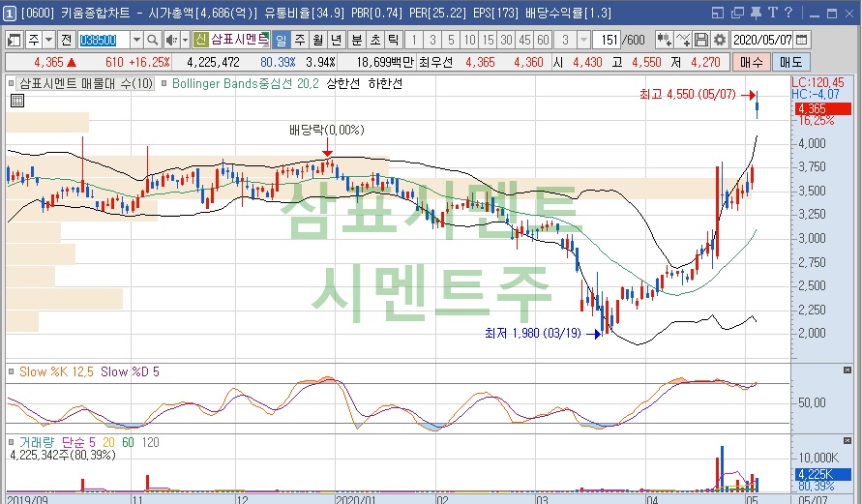Choose the 60 interval button
The width and height of the screenshot is (862, 504).
(543, 40)
